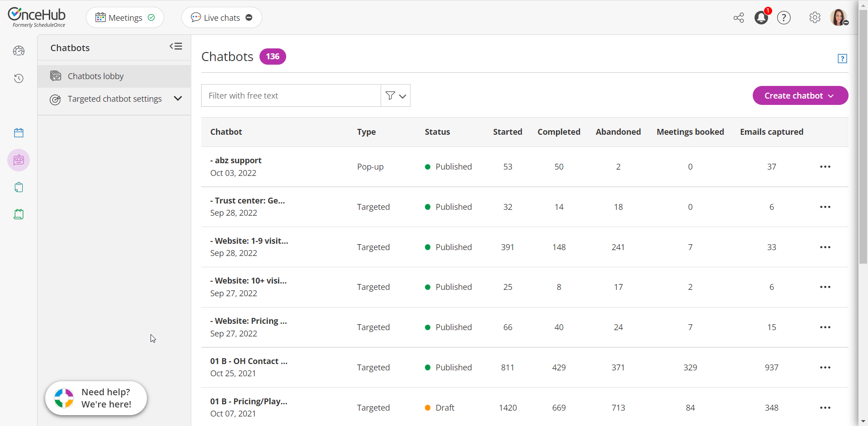Select Chatbots lobby in sidebar
The width and height of the screenshot is (868, 426).
click(x=95, y=76)
